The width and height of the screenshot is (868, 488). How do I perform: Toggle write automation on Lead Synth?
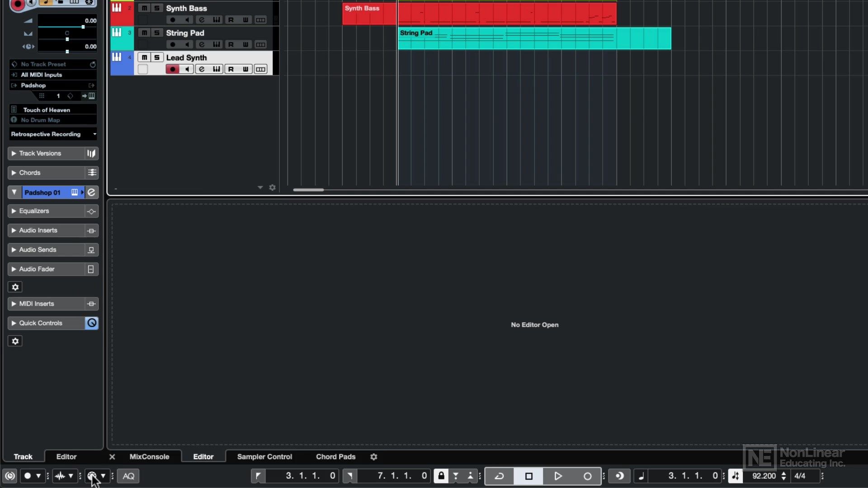point(245,69)
